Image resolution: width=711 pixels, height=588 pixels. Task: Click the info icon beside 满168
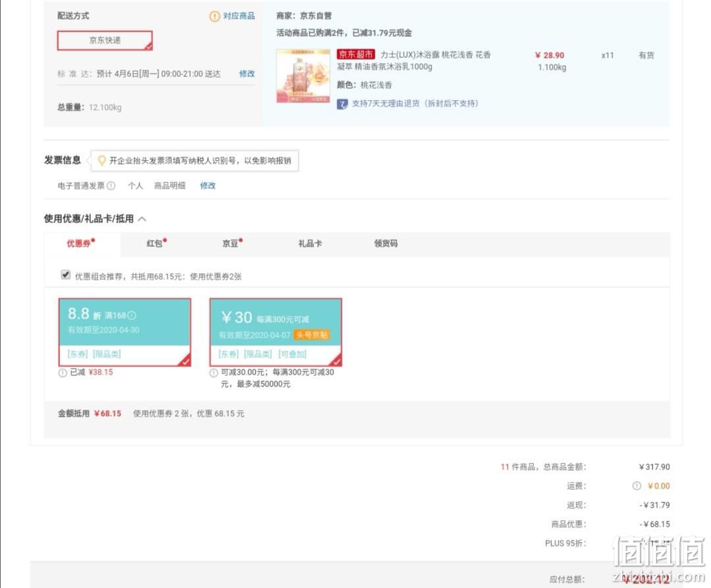click(132, 315)
